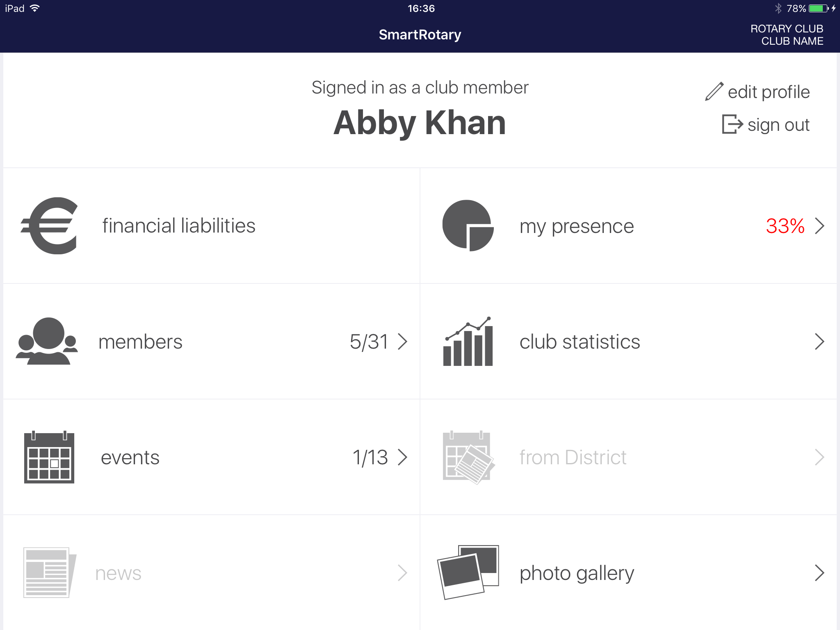Tap the pie chart presence icon

468,226
